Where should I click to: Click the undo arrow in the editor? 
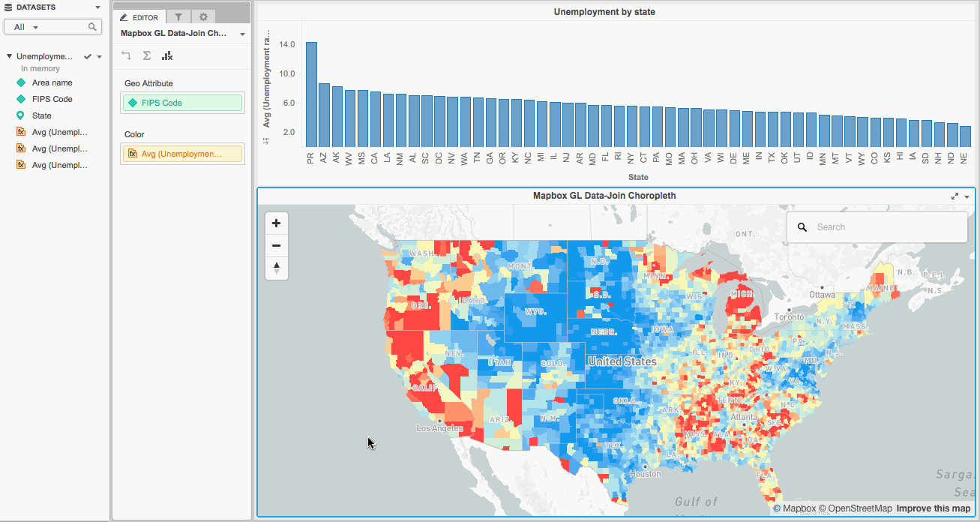(x=126, y=55)
